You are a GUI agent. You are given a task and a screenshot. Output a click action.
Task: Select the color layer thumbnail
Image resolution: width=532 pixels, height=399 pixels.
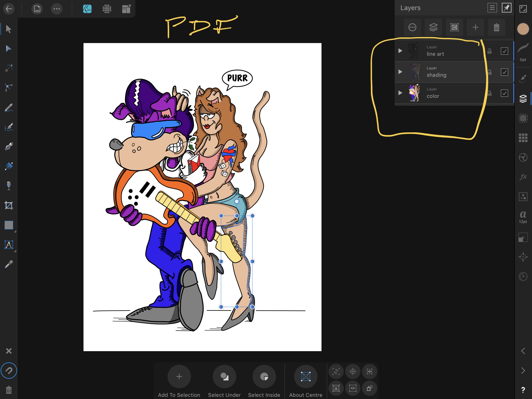(414, 93)
